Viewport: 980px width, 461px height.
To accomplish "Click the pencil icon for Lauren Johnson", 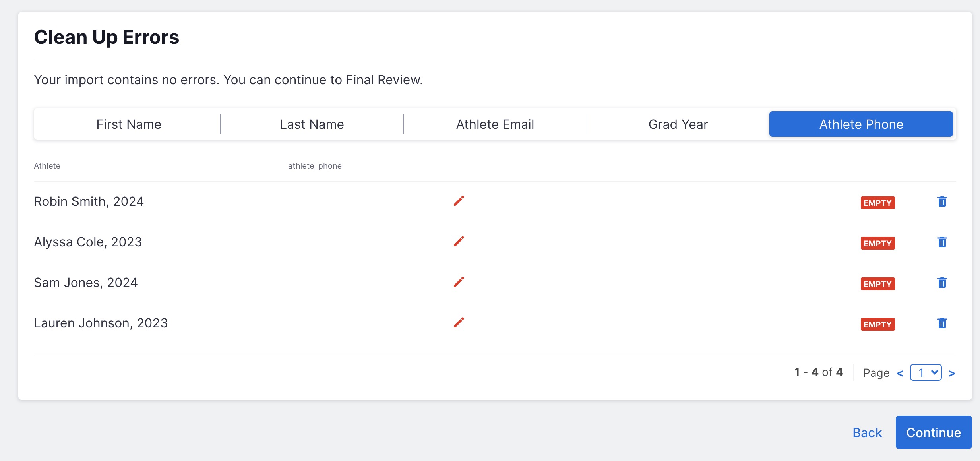I will pos(459,323).
